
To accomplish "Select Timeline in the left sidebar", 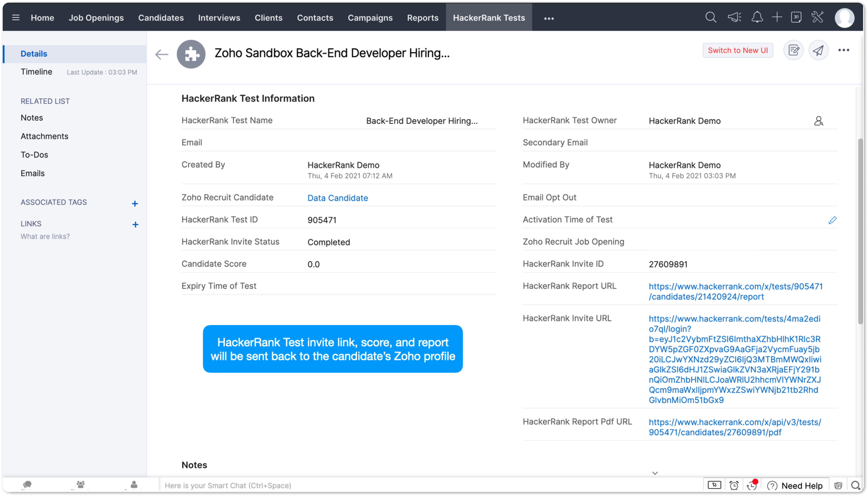I will tap(37, 72).
